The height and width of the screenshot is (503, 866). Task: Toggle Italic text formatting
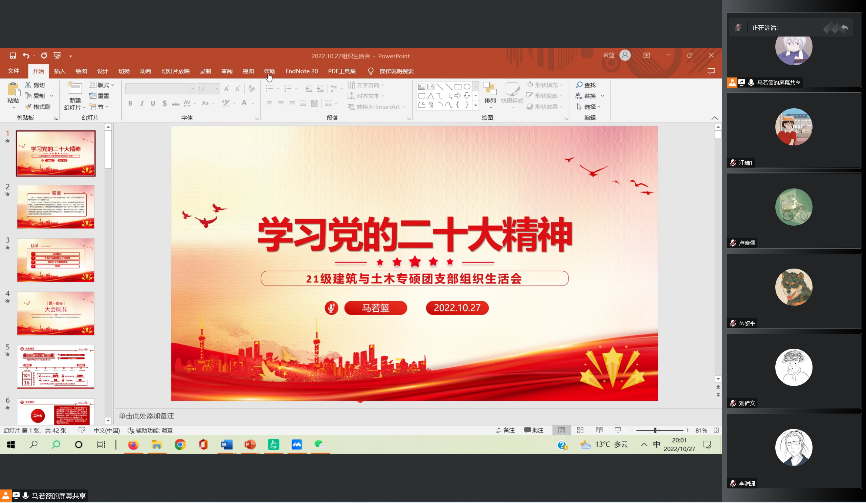coord(142,103)
